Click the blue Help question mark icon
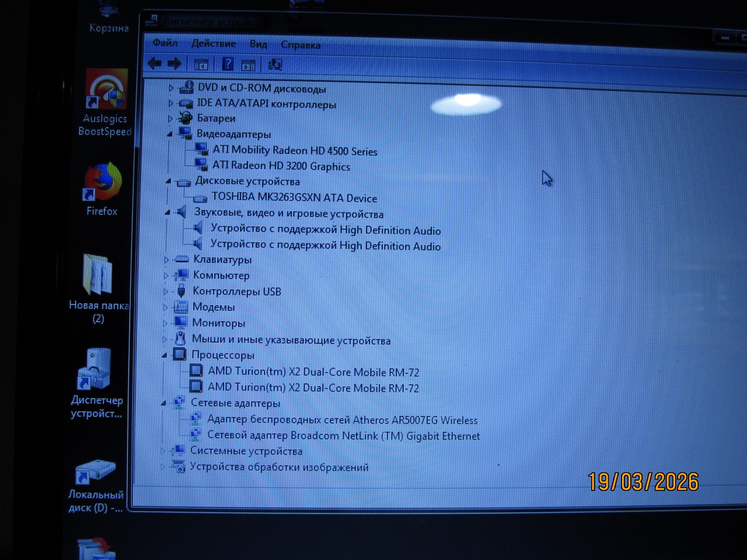The height and width of the screenshot is (560, 747). coord(228,64)
